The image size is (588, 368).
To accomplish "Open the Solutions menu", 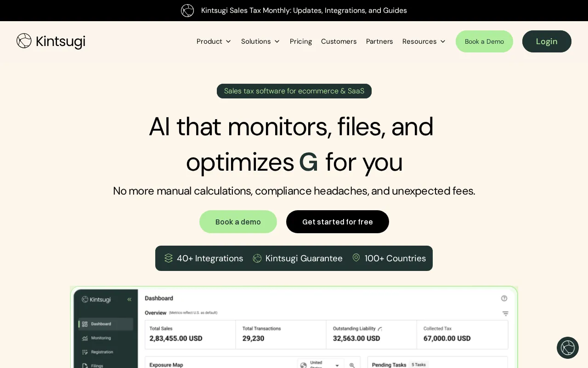I will pos(256,41).
